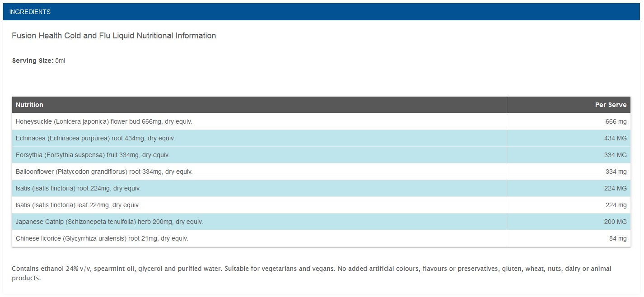Click the 224 mg value in Isatis leaf row
The image size is (644, 297).
pos(616,205)
